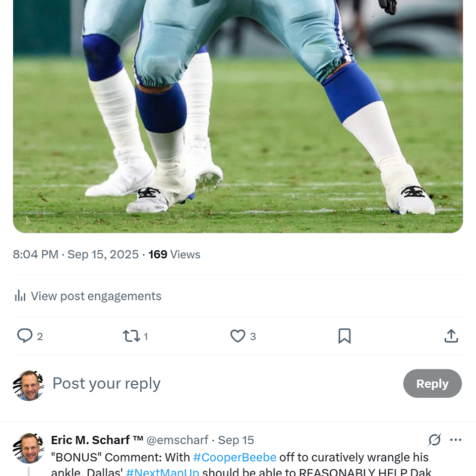Click the reply speech bubble icon
Screen dimensions: 476x476
(x=25, y=336)
